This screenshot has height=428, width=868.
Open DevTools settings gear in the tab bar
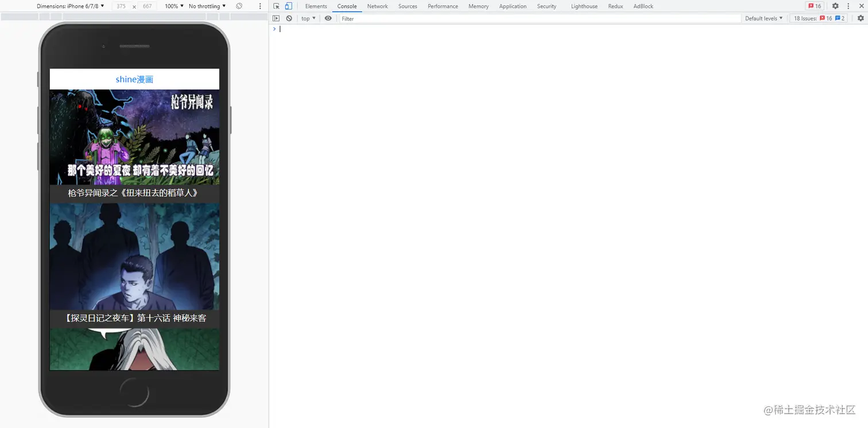point(835,6)
